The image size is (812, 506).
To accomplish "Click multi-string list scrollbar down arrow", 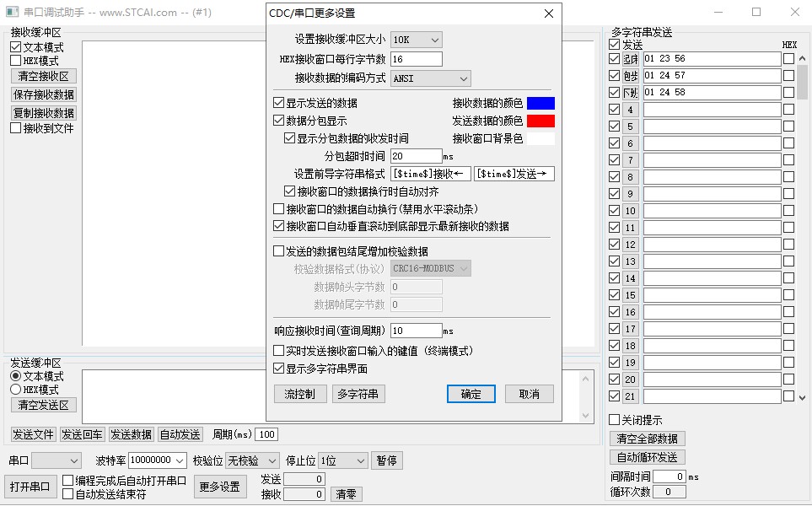I will pos(802,398).
